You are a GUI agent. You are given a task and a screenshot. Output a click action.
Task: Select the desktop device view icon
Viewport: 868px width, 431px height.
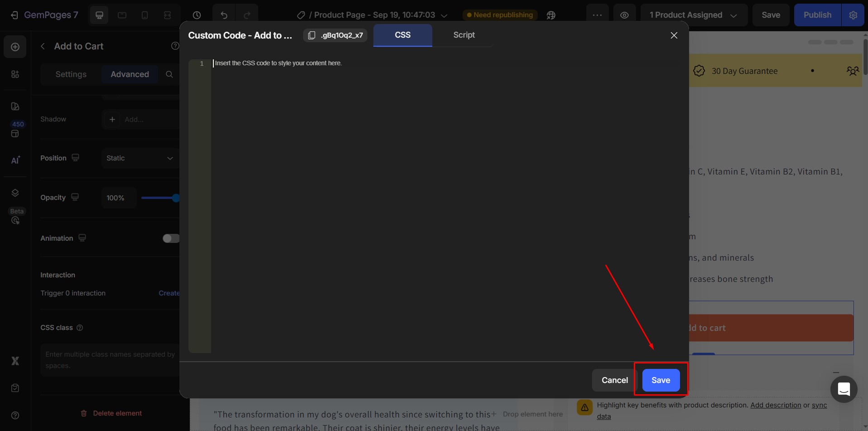[99, 15]
